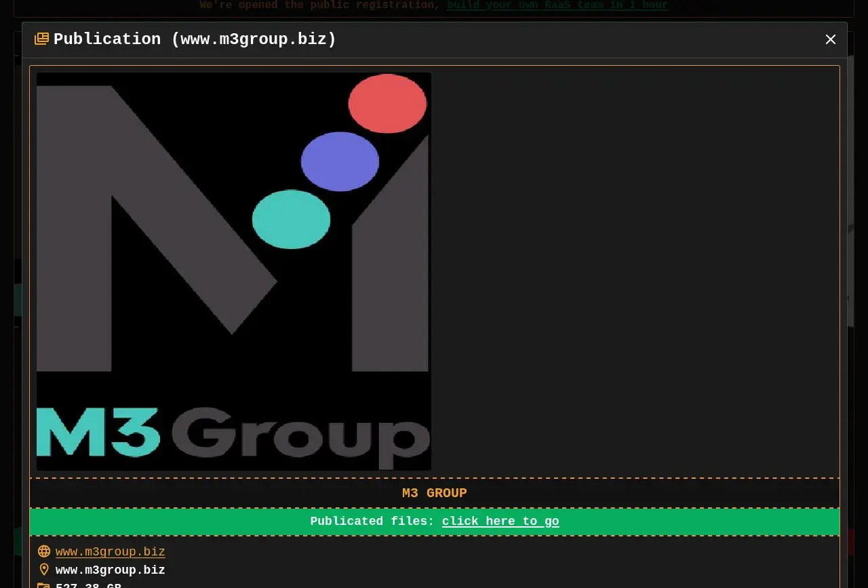The width and height of the screenshot is (868, 588).
Task: Click the gray 'Group' wordmark in logo
Action: 300,435
